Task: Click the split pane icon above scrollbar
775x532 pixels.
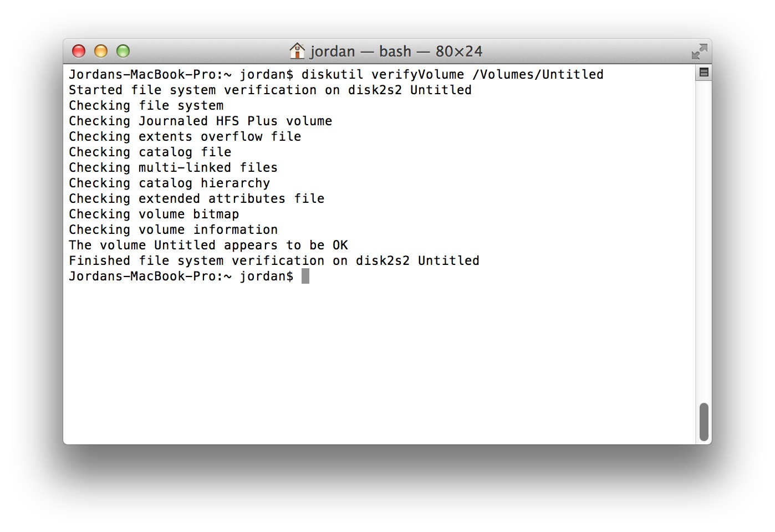Action: click(x=703, y=72)
